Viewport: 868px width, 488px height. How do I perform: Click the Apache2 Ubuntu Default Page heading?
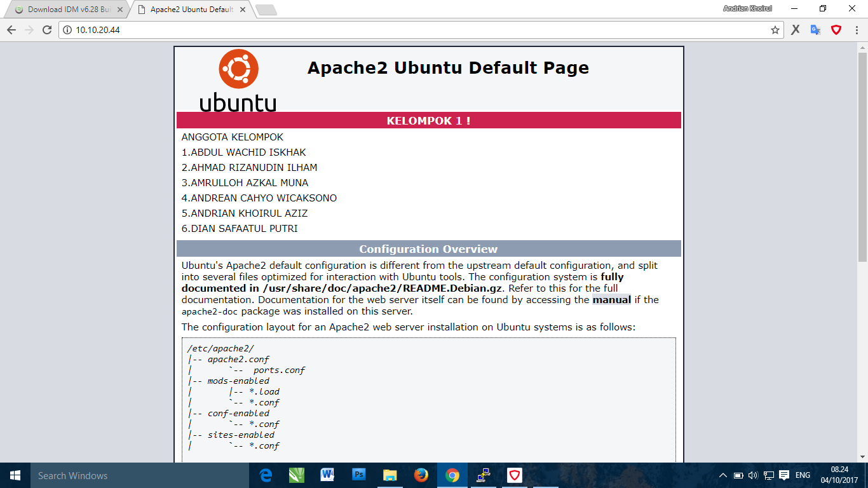[x=448, y=68]
